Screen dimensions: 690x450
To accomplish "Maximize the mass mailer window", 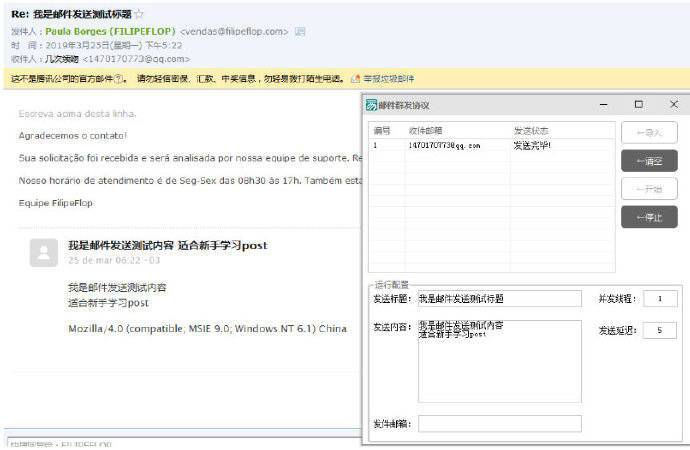I will click(x=639, y=104).
